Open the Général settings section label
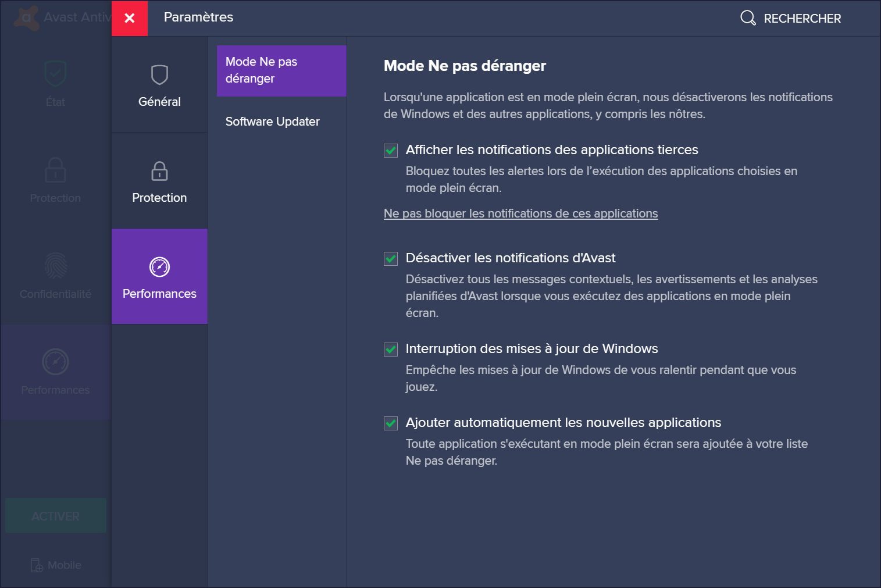 pyautogui.click(x=159, y=102)
